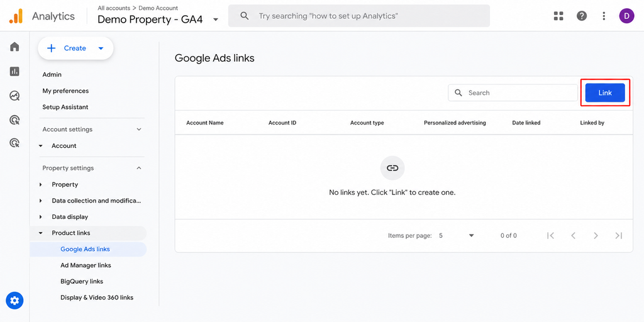Screen dimensions: 644x322
Task: Click the Property settings heading
Action: pos(68,168)
